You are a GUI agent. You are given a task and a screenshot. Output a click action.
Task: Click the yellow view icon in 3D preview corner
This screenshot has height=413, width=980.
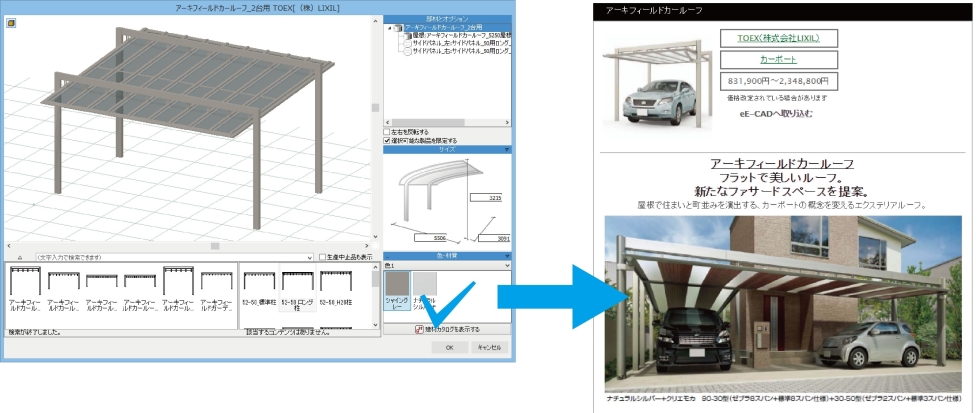12,23
